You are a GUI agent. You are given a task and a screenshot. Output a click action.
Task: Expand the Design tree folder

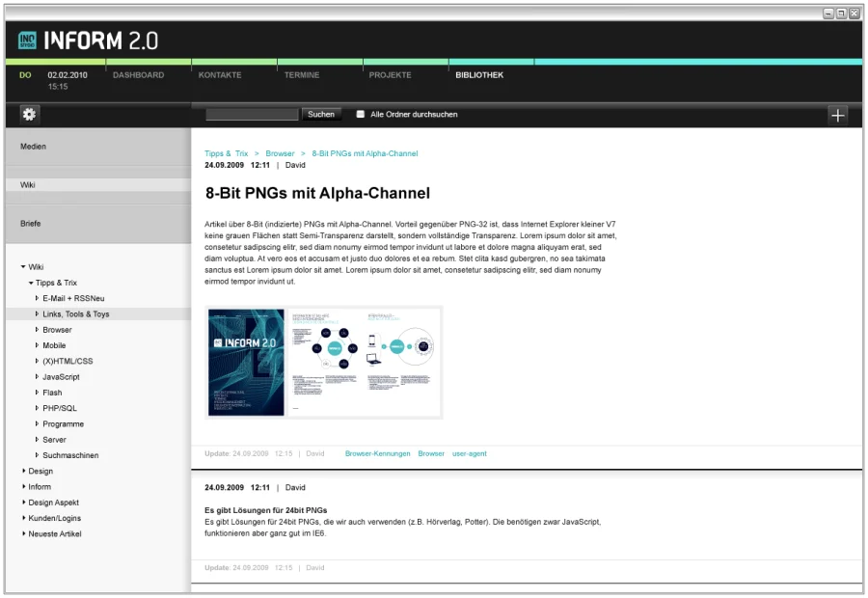click(x=23, y=471)
